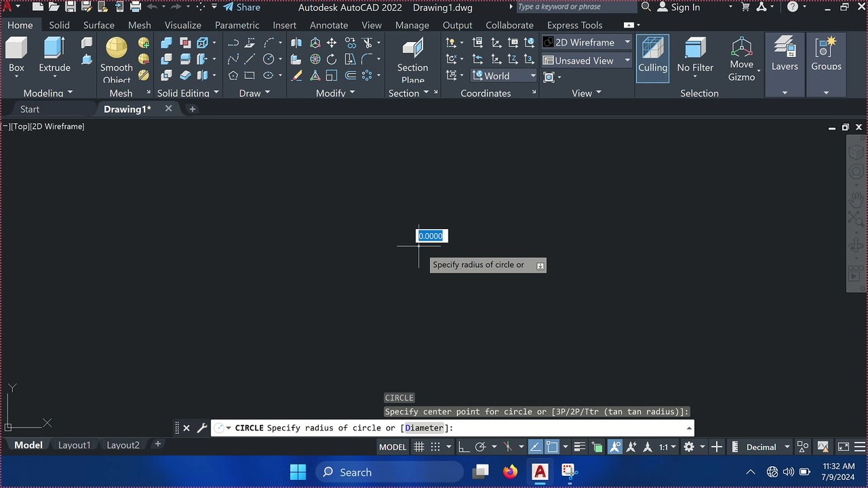Viewport: 868px width, 488px height.
Task: Open the 1:1 annotation scale dropdown
Action: point(668,447)
